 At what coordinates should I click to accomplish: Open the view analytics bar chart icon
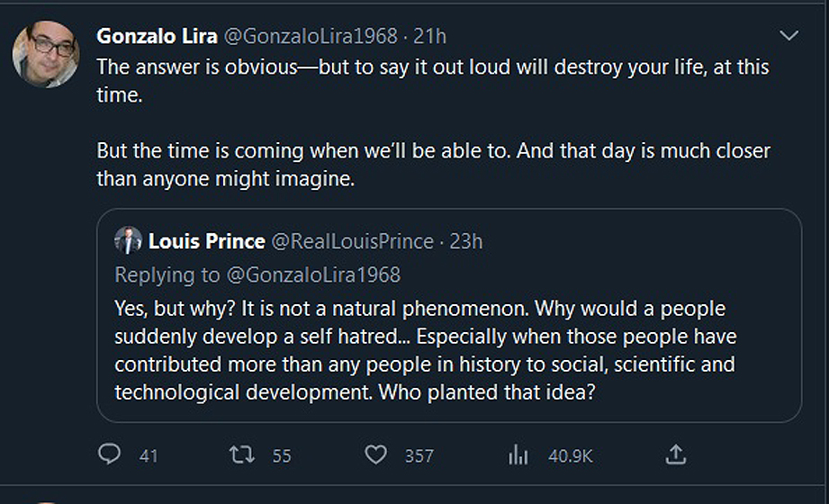coord(518,455)
